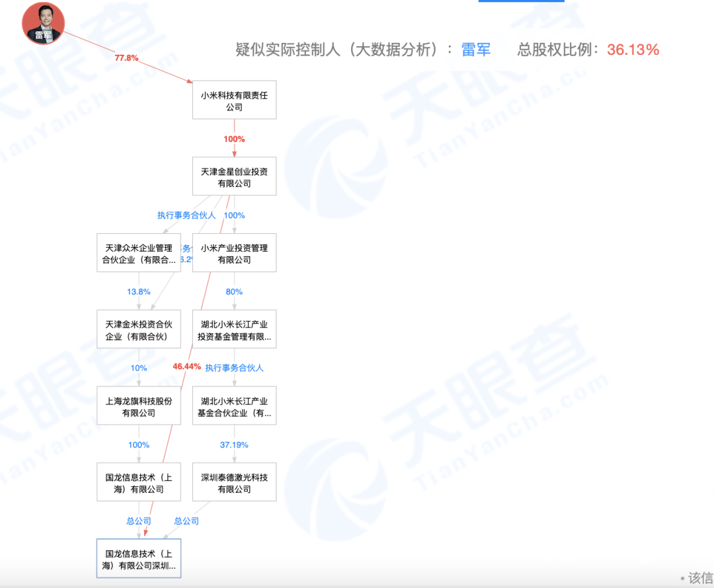Open the 小米产业投资管理有限公司 node
Viewport: 714px width, 588px height.
point(235,253)
